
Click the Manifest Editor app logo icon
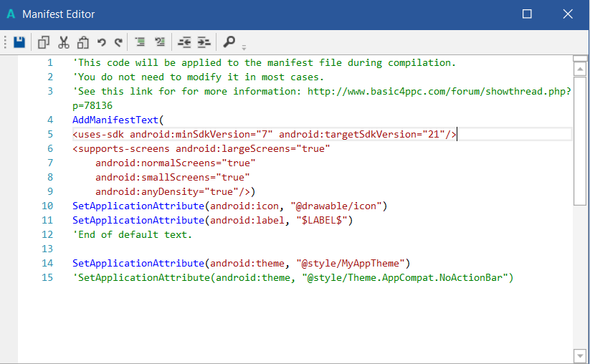coord(10,14)
